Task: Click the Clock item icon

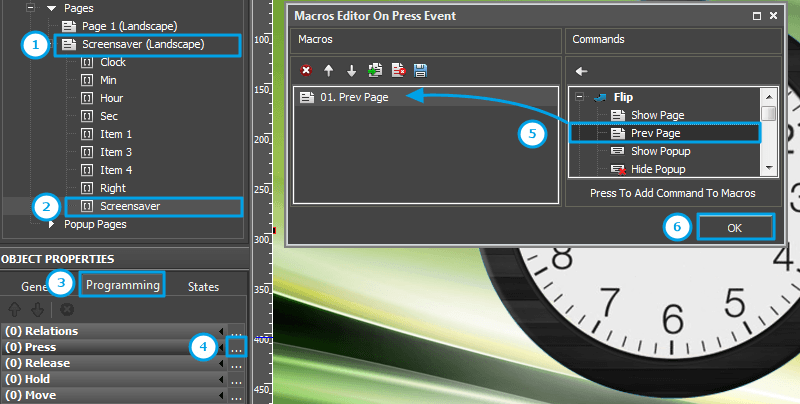Action: pyautogui.click(x=87, y=62)
